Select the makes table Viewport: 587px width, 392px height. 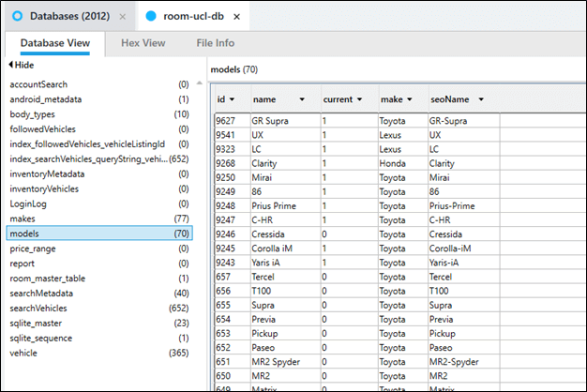(x=99, y=219)
